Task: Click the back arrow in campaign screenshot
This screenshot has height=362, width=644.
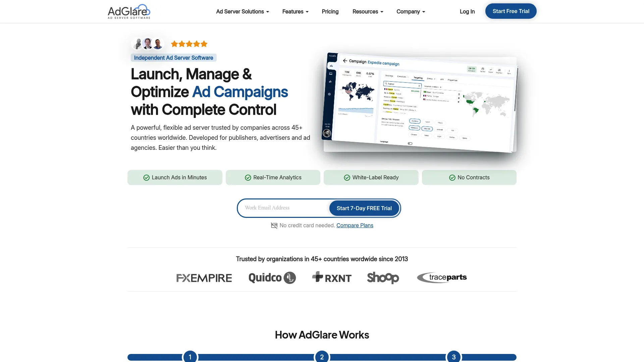Action: pos(345,61)
